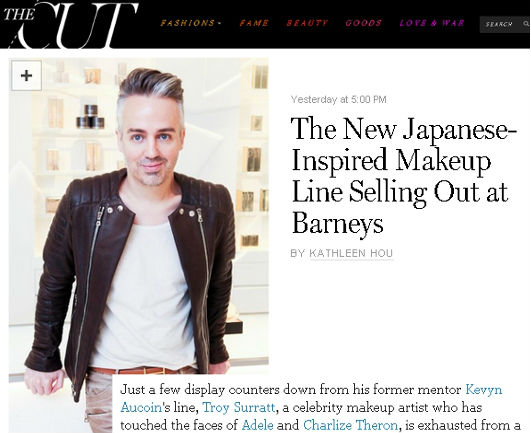
Task: Click the 'Yesterday at 5:00 PM' timestamp
Action: (339, 100)
